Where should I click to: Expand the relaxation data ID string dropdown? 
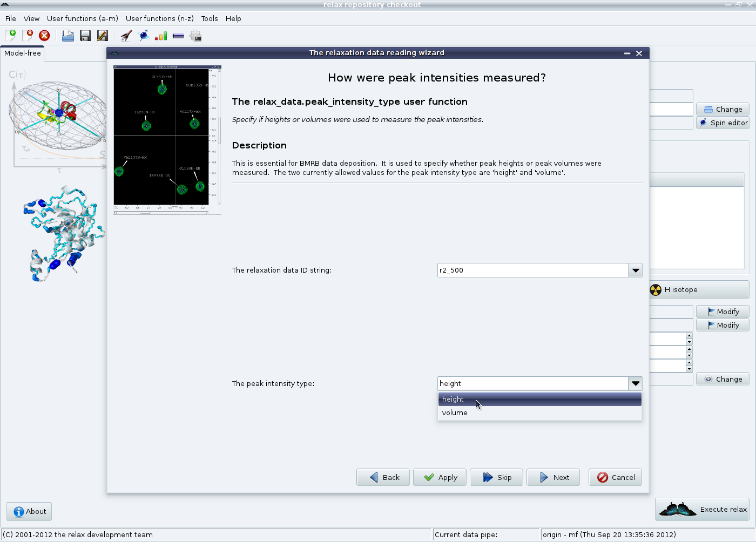636,270
